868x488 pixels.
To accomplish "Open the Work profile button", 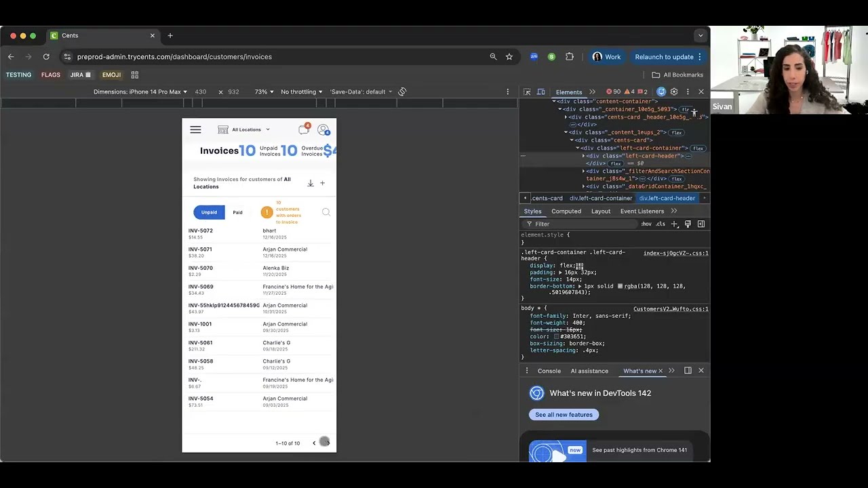I will (606, 57).
